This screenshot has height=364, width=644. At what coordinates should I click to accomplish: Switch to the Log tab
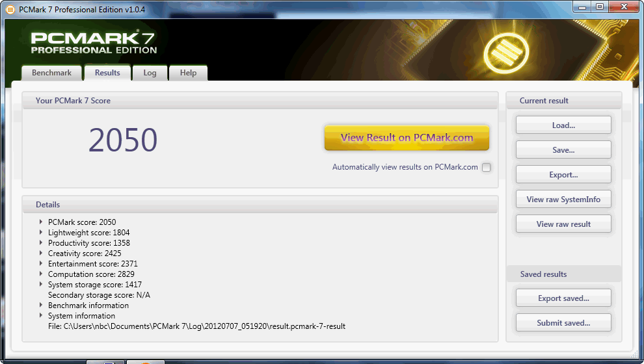point(150,73)
